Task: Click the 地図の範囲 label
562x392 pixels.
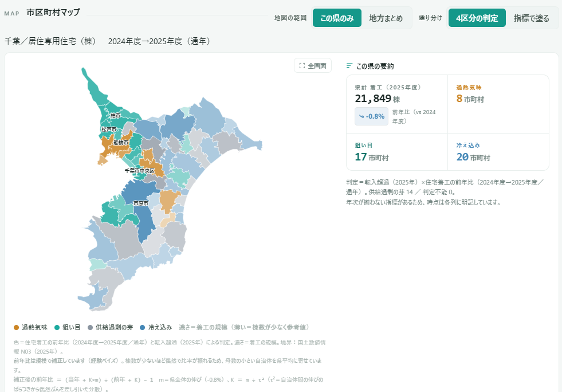Action: 290,18
